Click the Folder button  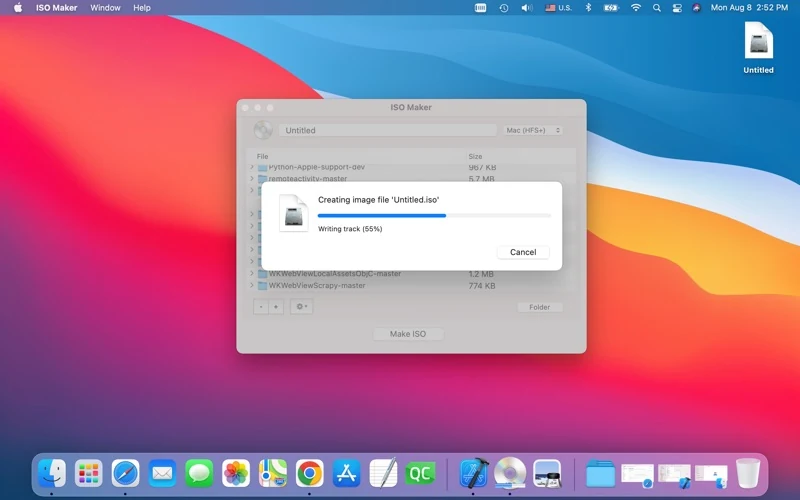tap(539, 307)
